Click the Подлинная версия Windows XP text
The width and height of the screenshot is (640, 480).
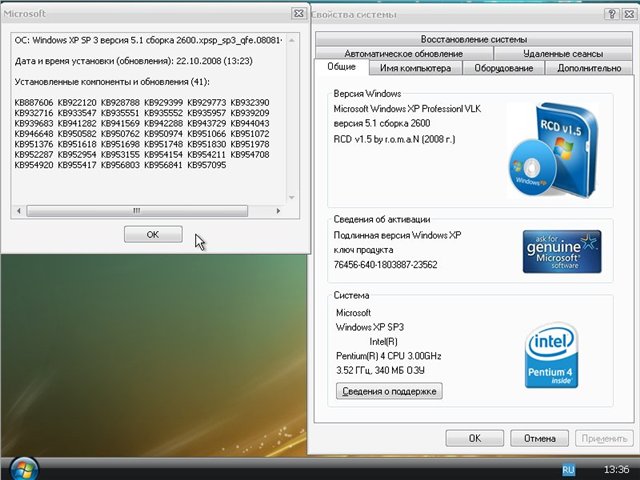pos(397,235)
